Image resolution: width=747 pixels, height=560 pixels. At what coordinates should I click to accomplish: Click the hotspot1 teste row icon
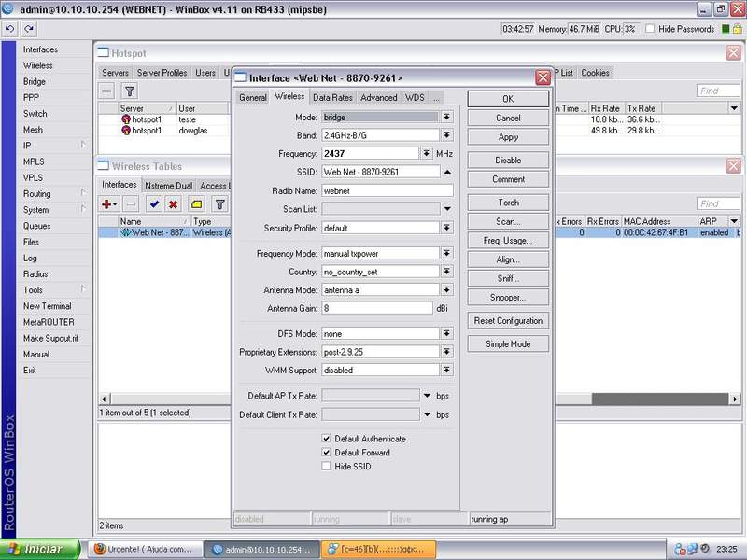(x=126, y=119)
